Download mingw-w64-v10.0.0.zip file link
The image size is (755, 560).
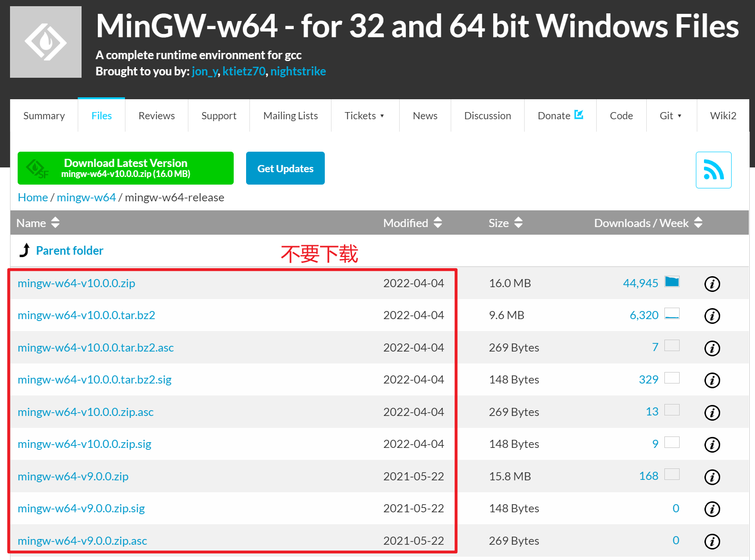(x=76, y=283)
